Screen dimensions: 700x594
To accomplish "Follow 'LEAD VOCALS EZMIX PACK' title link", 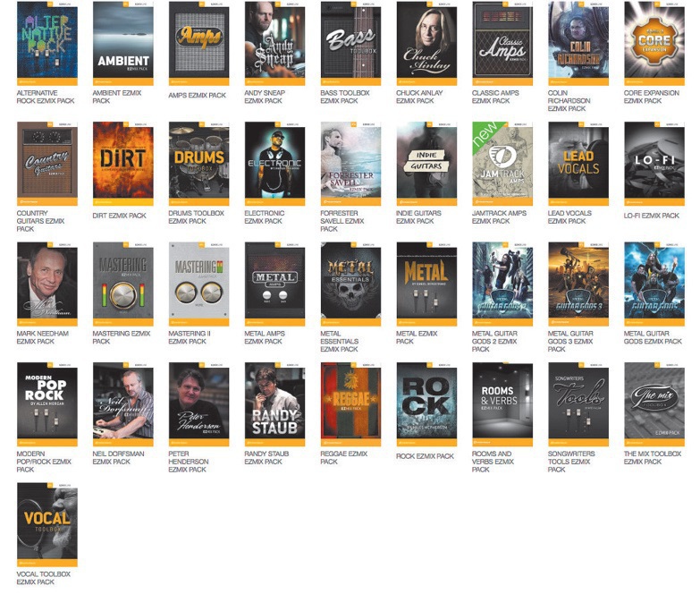I will click(x=569, y=217).
